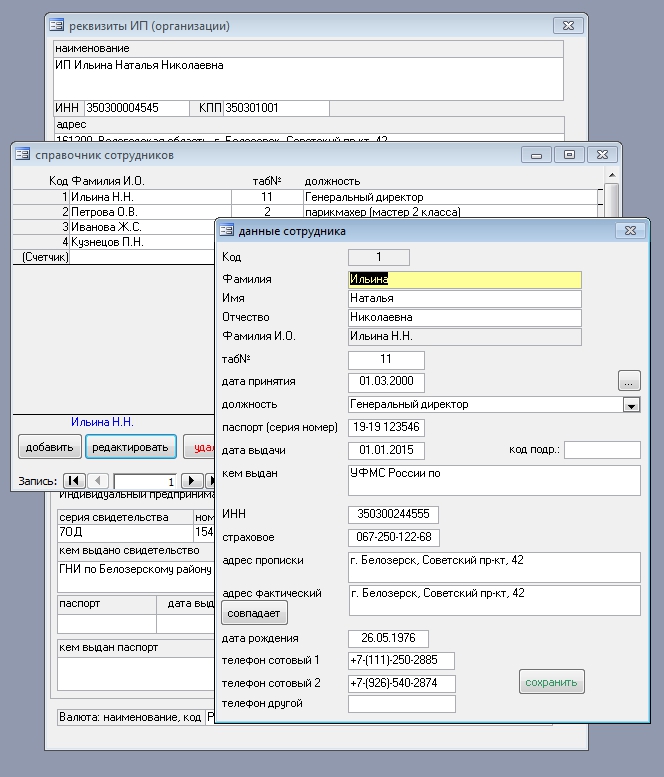This screenshot has width=664, height=777.
Task: Click the 'редактировать' button
Action: click(x=131, y=447)
